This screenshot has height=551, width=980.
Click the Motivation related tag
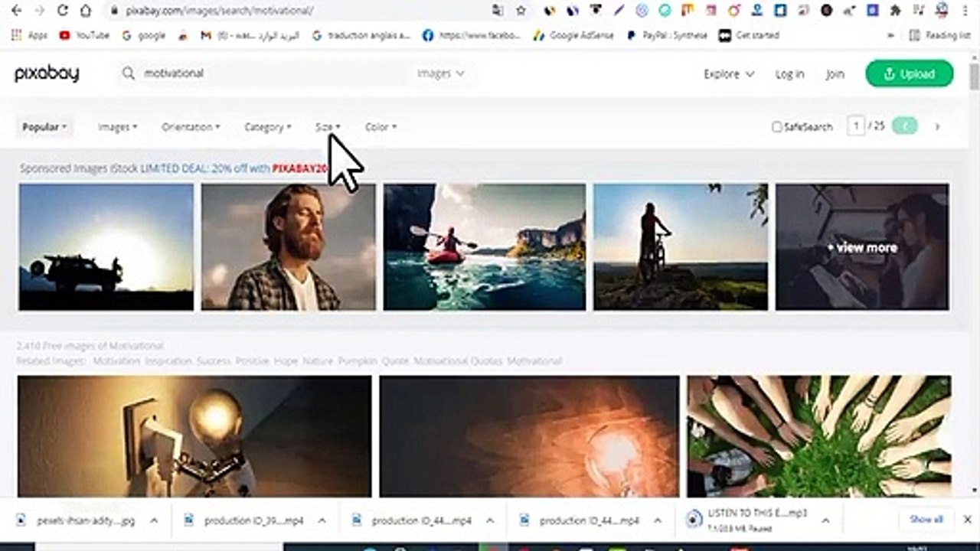coord(116,361)
